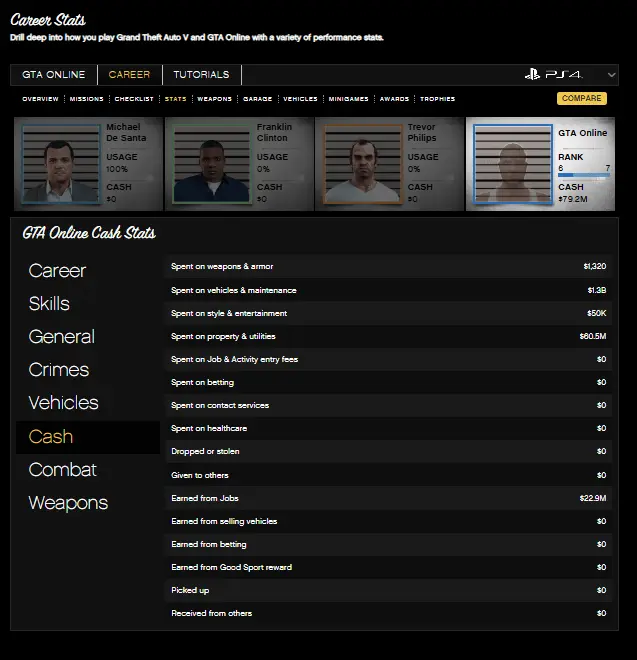The image size is (637, 660).
Task: Open the GARAGE submenu item
Action: pyautogui.click(x=257, y=99)
